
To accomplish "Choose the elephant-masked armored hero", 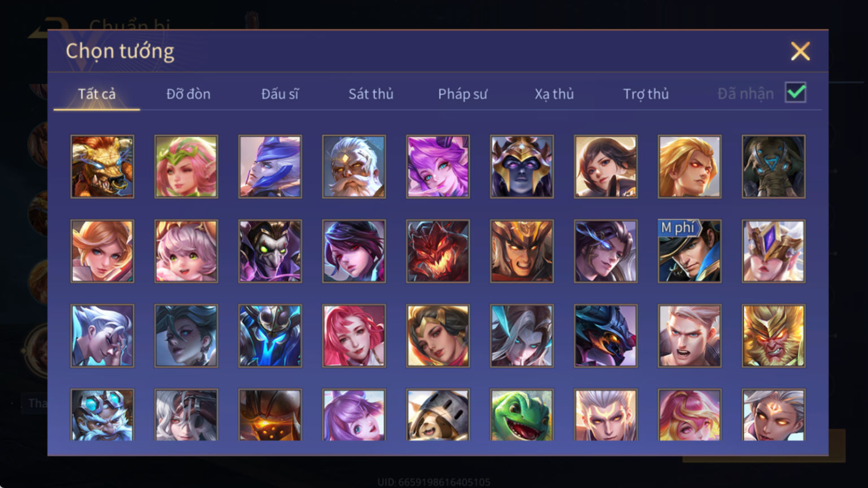I will [774, 167].
